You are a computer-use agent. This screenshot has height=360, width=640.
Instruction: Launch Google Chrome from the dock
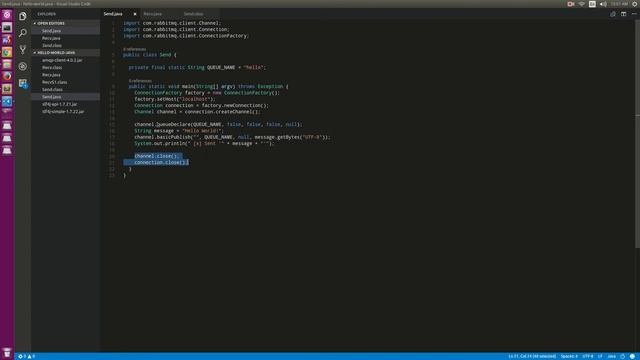point(7,52)
